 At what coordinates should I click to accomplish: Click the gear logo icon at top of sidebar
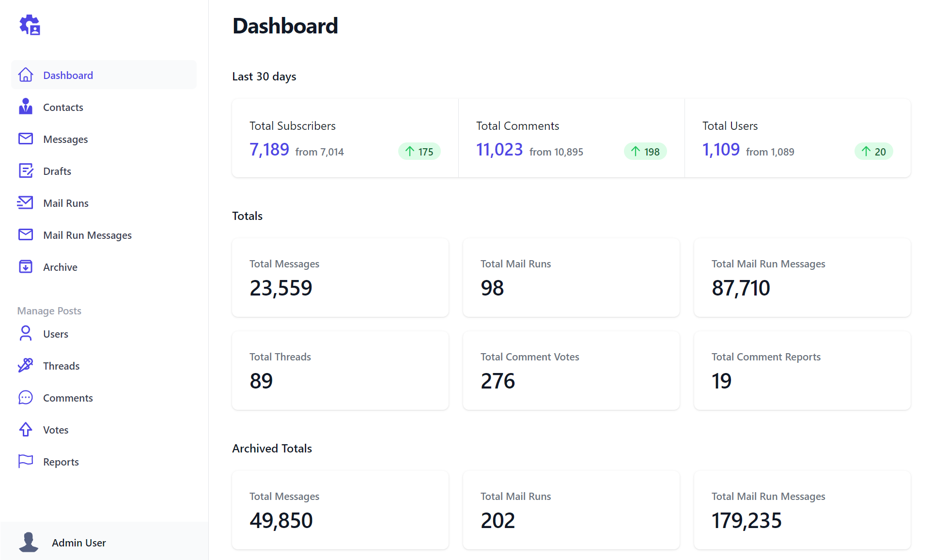click(x=30, y=25)
